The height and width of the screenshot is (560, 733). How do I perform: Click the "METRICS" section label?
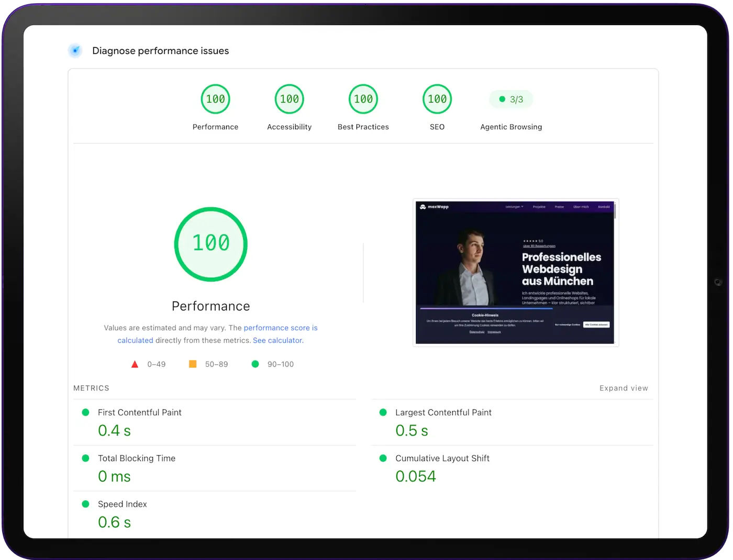(91, 388)
